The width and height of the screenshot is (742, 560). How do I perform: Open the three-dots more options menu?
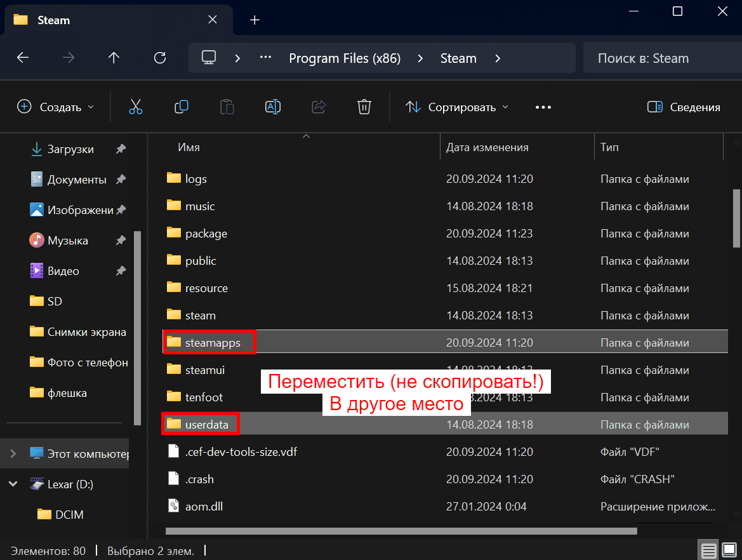[x=543, y=107]
